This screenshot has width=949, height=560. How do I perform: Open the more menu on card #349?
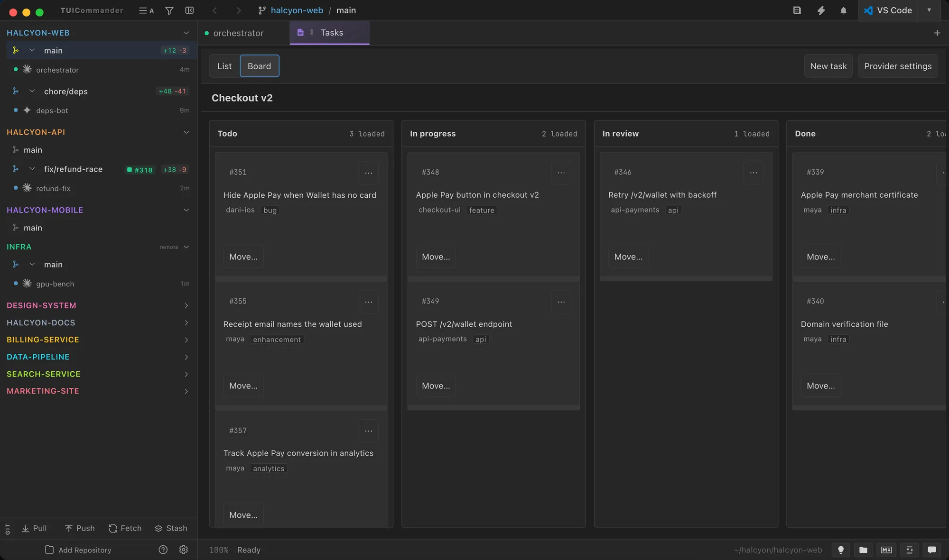pos(561,302)
